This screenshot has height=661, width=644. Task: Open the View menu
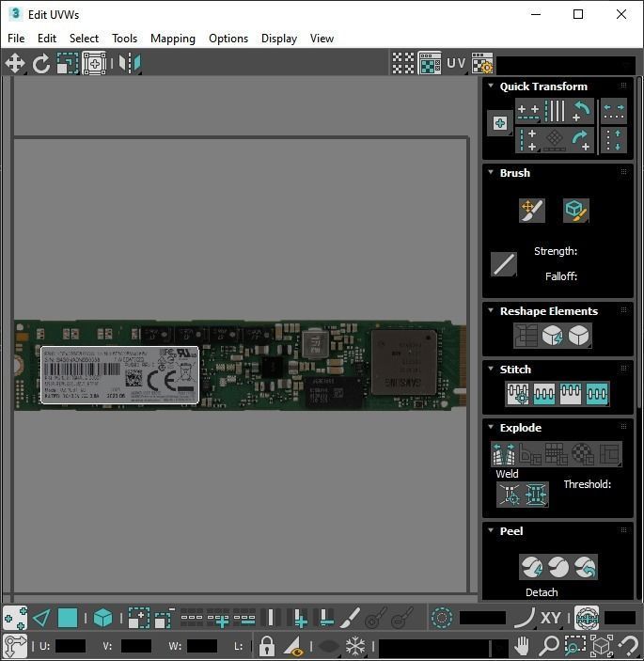322,39
